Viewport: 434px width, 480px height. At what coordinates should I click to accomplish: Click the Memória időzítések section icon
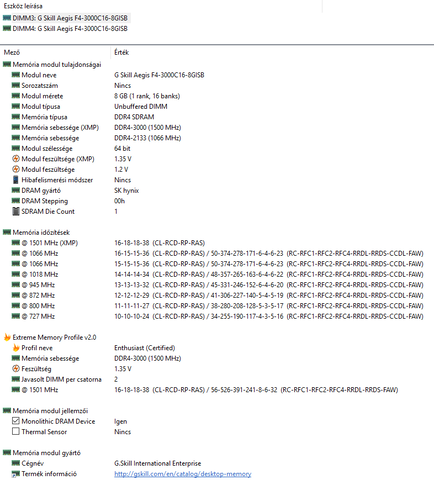pos(7,232)
